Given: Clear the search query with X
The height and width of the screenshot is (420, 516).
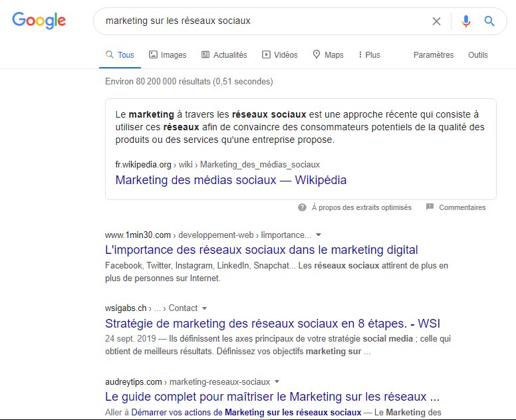Looking at the screenshot, I should point(436,21).
